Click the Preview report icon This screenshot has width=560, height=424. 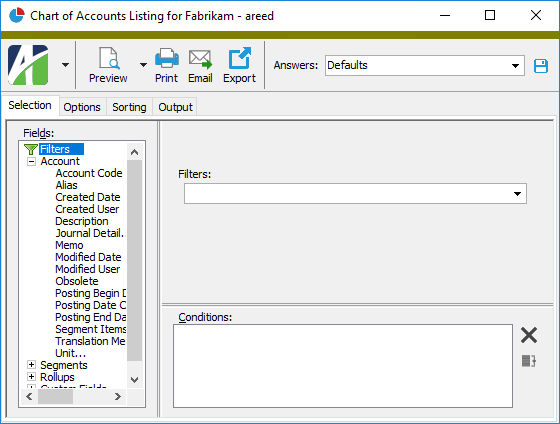pyautogui.click(x=108, y=59)
